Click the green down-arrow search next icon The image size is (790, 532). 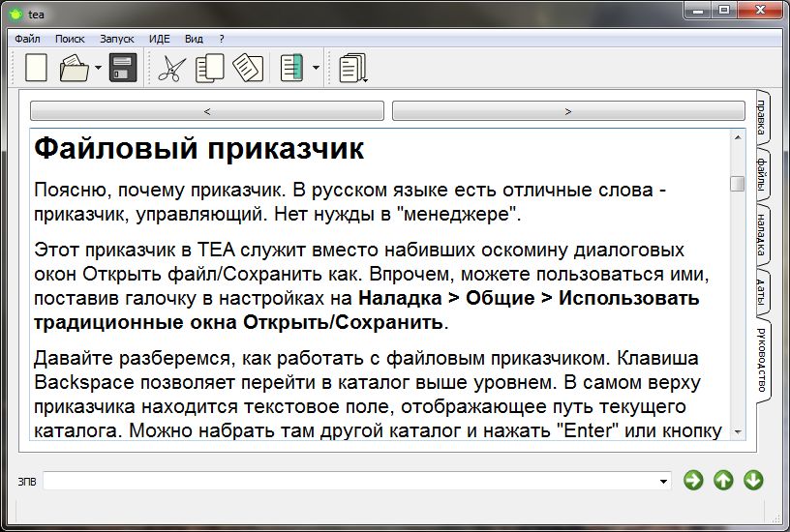click(753, 480)
